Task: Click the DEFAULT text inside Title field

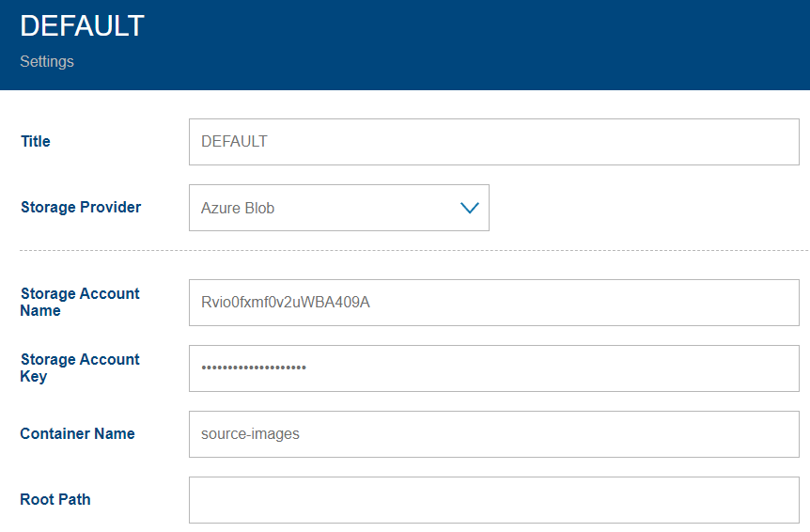Action: coord(234,142)
